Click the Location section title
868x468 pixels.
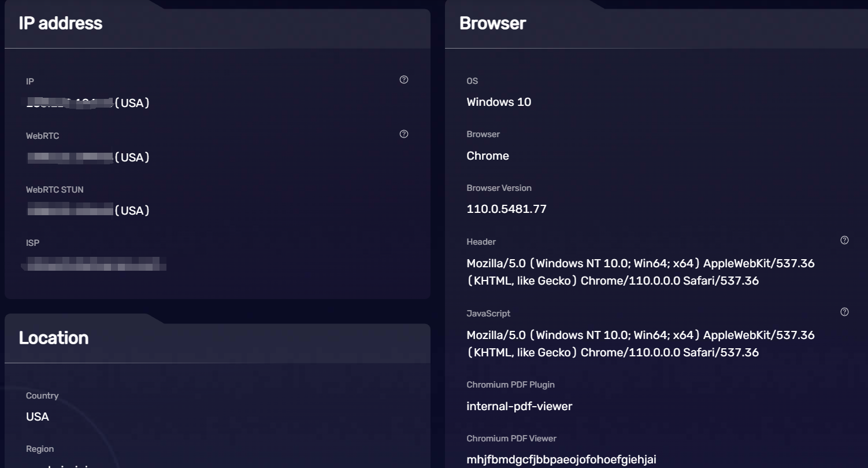tap(53, 338)
